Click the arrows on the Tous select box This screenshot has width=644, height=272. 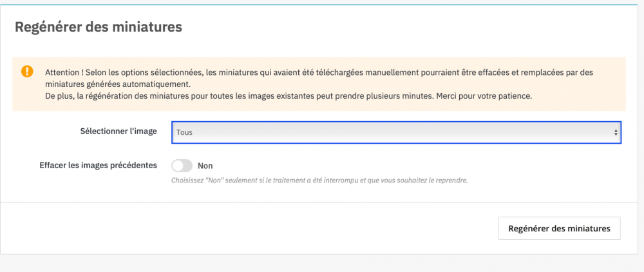[x=616, y=132]
